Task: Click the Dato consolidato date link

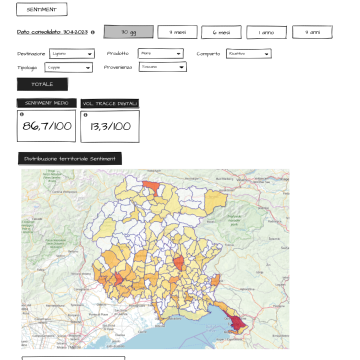Action: 52,32
